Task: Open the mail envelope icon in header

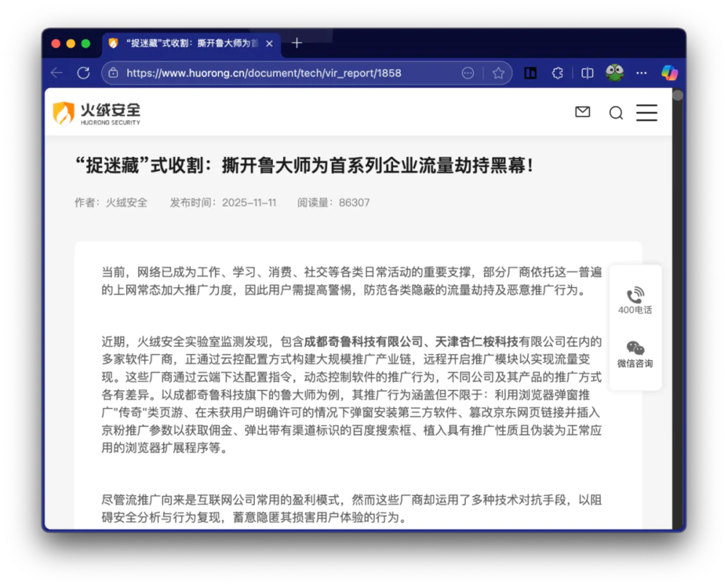Action: [582, 112]
